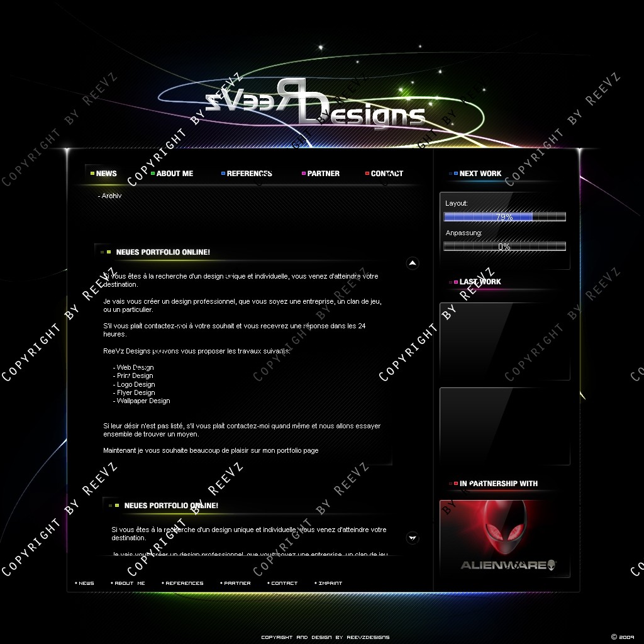Click the Imprint footer link
644x644 pixels.
[x=330, y=583]
